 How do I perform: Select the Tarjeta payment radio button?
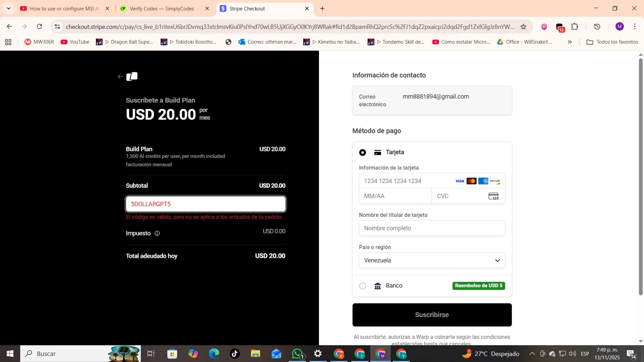363,153
